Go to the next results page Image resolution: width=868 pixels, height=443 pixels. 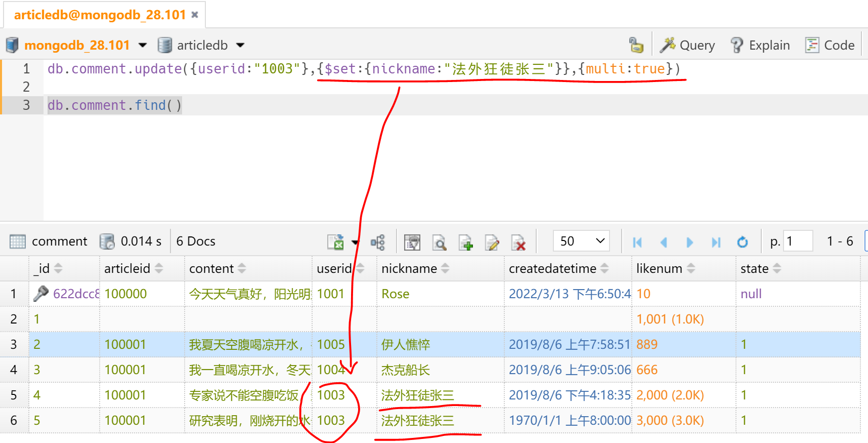click(x=689, y=242)
